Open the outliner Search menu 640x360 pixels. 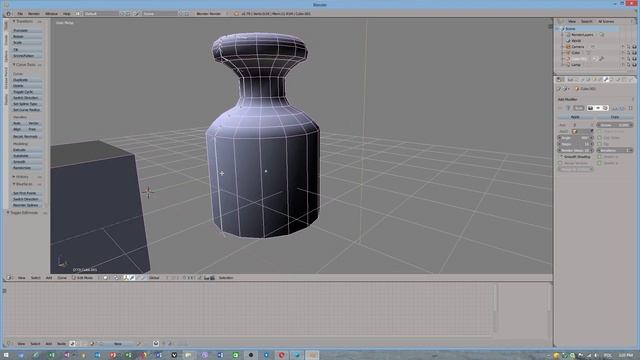[587, 21]
